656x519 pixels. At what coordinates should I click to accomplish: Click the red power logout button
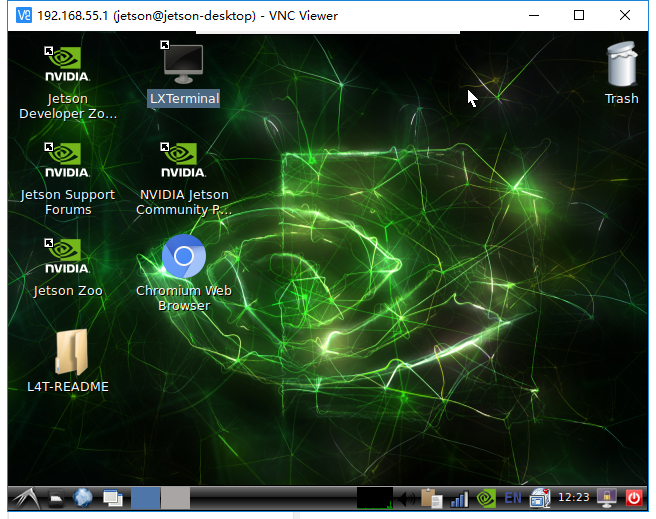(634, 498)
